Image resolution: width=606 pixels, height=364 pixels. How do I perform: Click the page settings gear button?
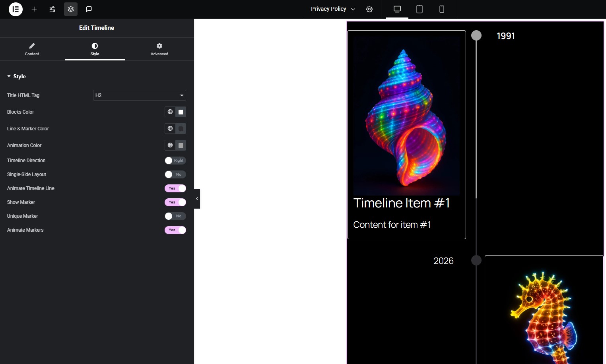pyautogui.click(x=369, y=9)
